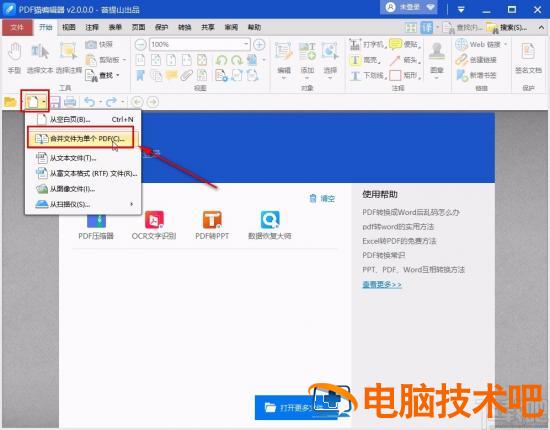Viewport: 550px width, 430px height.
Task: Click the Edit (编辑) object tool
Action: click(283, 60)
